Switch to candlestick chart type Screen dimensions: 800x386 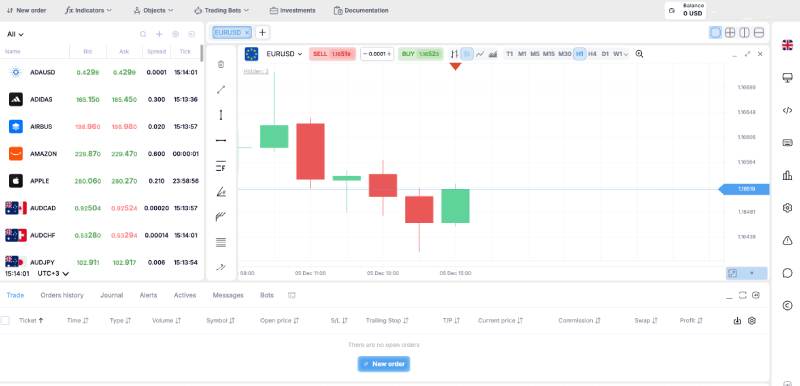click(467, 54)
